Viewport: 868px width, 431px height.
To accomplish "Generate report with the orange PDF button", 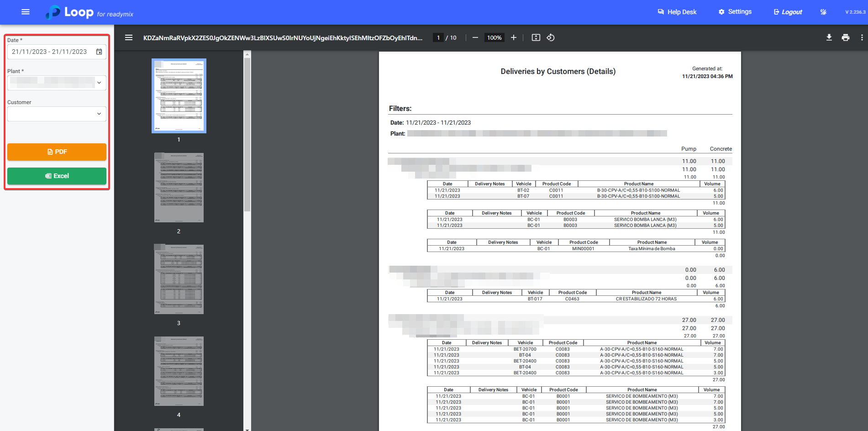I will point(57,152).
